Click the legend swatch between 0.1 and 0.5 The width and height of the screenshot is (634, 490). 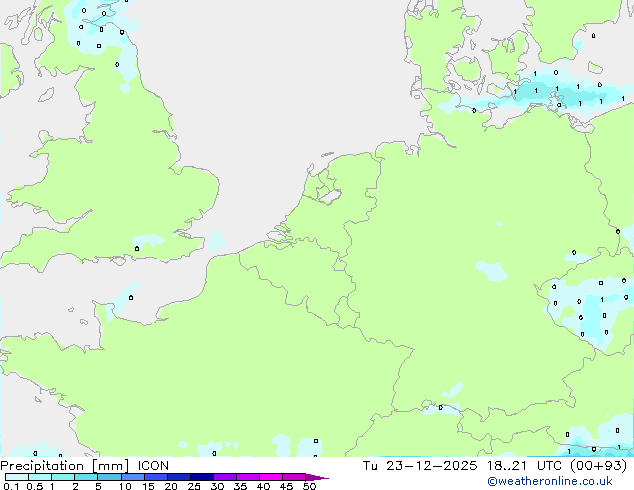click(17, 477)
